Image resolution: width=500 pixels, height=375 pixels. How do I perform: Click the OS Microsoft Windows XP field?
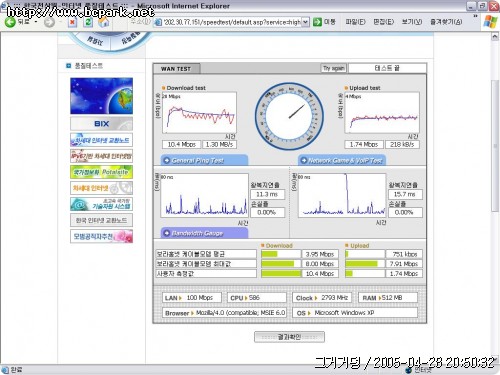coord(355,313)
